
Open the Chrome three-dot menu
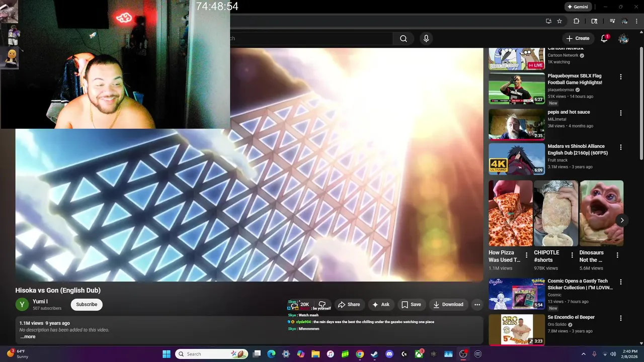tap(637, 21)
